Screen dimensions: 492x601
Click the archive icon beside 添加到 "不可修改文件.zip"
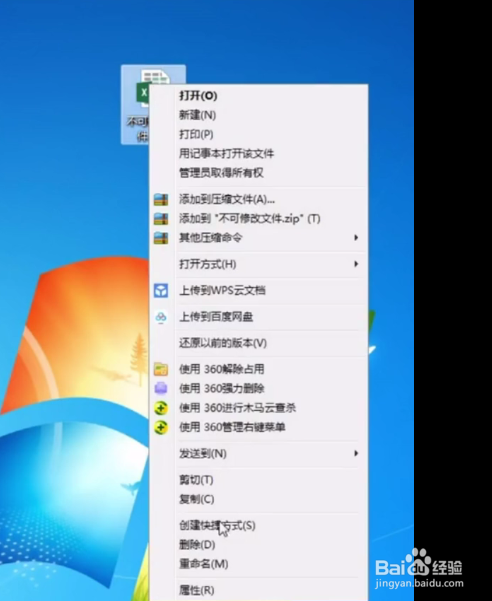click(x=161, y=219)
